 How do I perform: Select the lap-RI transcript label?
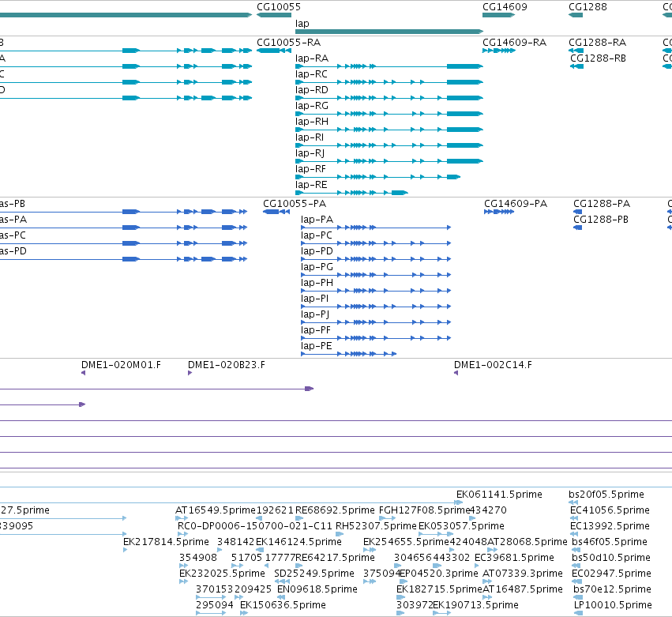[310, 137]
